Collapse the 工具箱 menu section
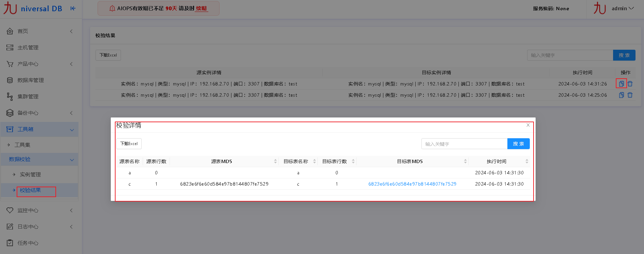This screenshot has width=644, height=254. (72, 130)
